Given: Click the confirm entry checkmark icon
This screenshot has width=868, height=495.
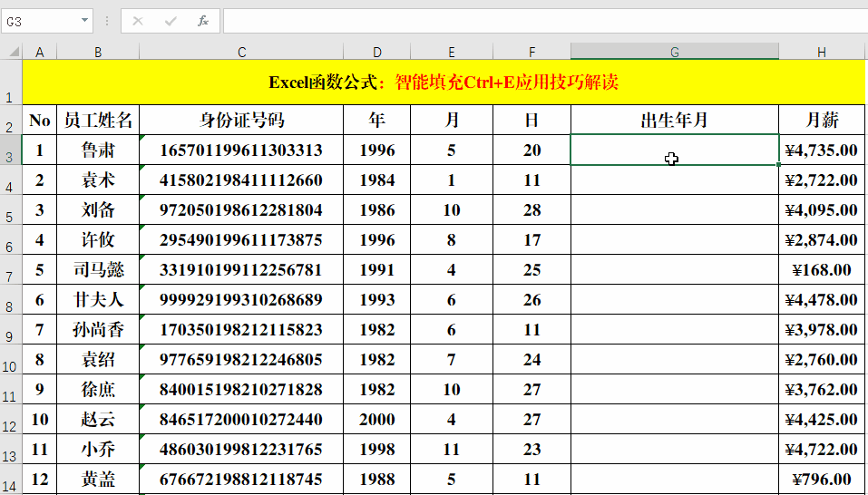Looking at the screenshot, I should (x=171, y=22).
